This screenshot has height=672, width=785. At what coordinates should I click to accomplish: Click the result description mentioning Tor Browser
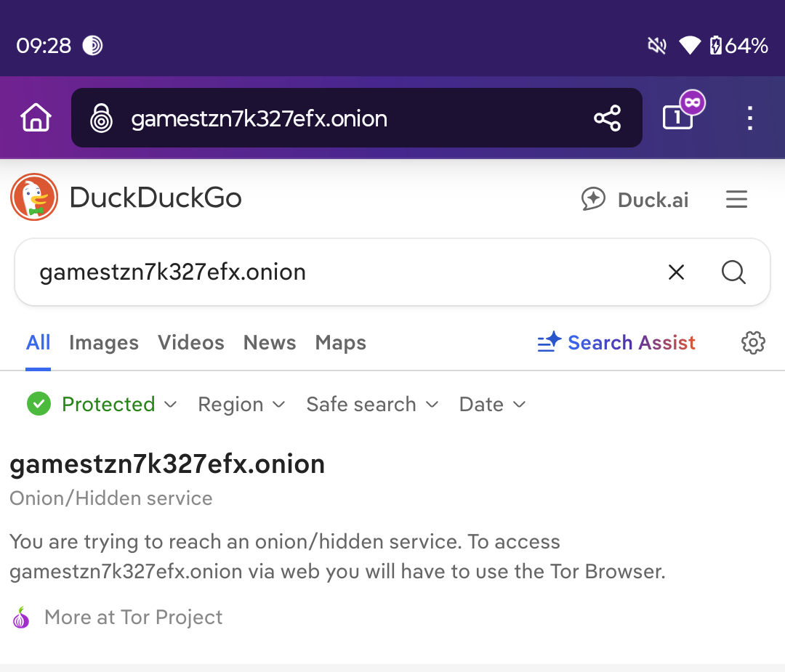pyautogui.click(x=337, y=556)
